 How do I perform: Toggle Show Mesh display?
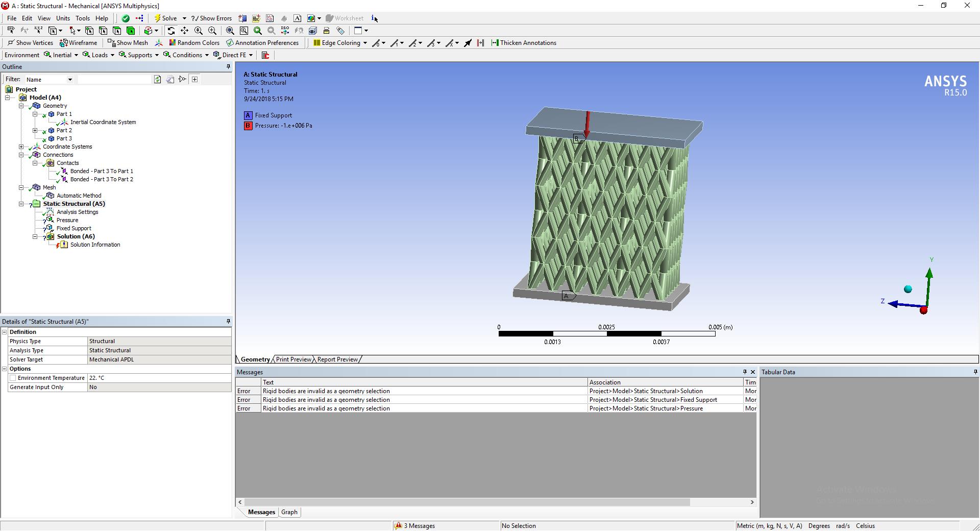click(x=128, y=43)
